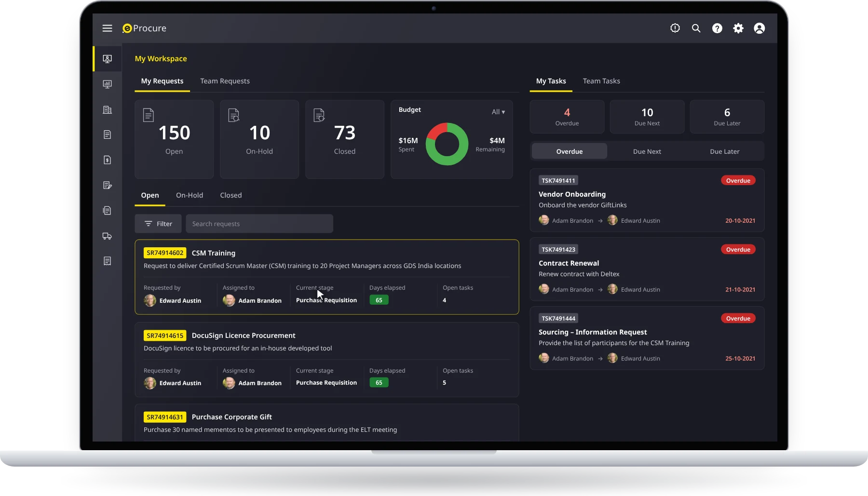The height and width of the screenshot is (496, 868).
Task: Open the help question mark icon
Action: click(717, 28)
